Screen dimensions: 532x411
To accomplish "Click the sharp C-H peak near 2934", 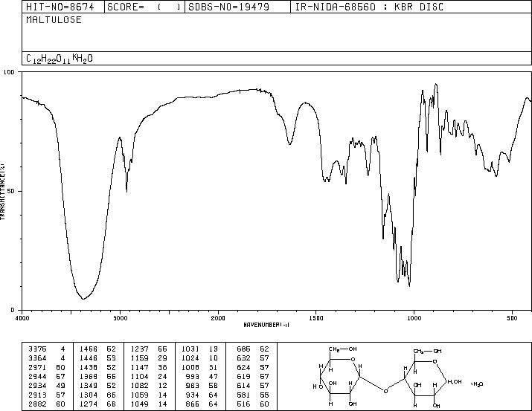I will click(126, 192).
